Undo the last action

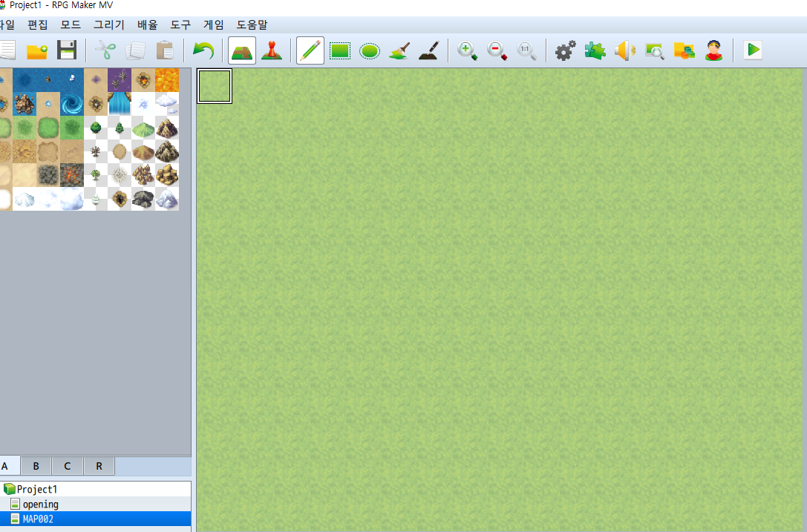(x=203, y=50)
